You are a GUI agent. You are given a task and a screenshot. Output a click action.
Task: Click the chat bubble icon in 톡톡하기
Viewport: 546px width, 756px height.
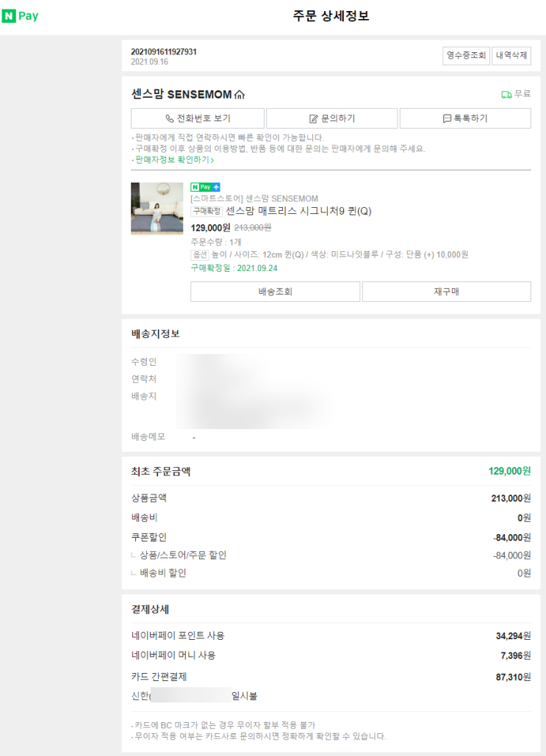point(447,118)
